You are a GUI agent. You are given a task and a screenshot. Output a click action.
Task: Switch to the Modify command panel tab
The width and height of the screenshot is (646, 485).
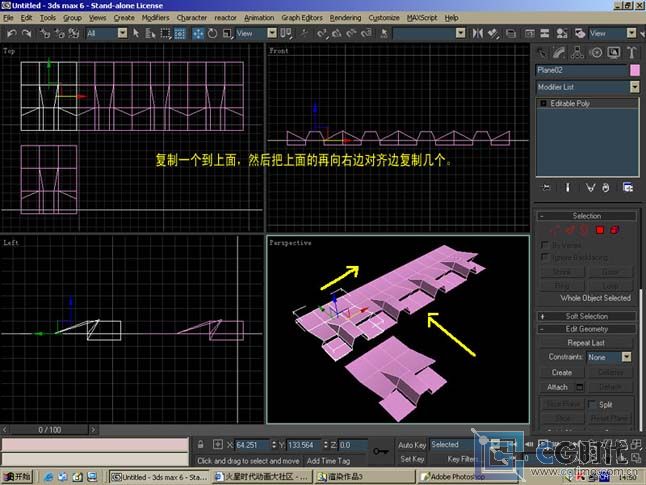click(x=559, y=52)
